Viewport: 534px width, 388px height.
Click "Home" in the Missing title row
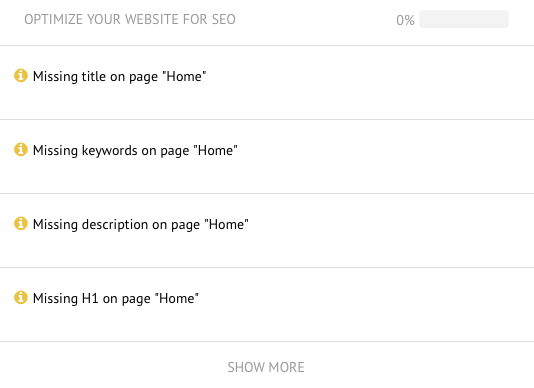[184, 76]
